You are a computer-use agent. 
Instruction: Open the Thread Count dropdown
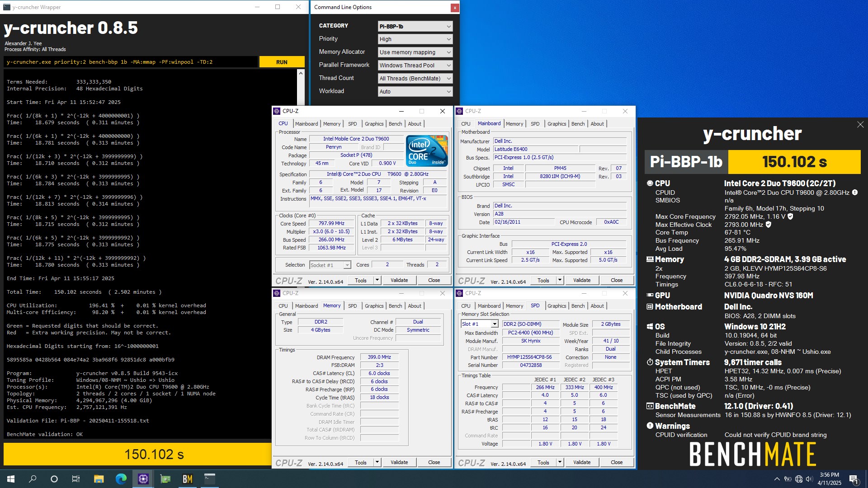(415, 79)
